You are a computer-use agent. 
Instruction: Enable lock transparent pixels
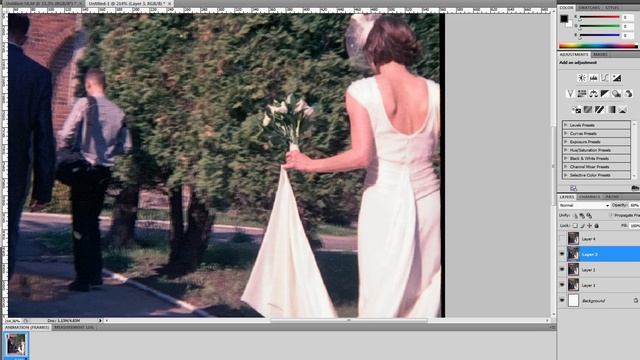click(575, 226)
